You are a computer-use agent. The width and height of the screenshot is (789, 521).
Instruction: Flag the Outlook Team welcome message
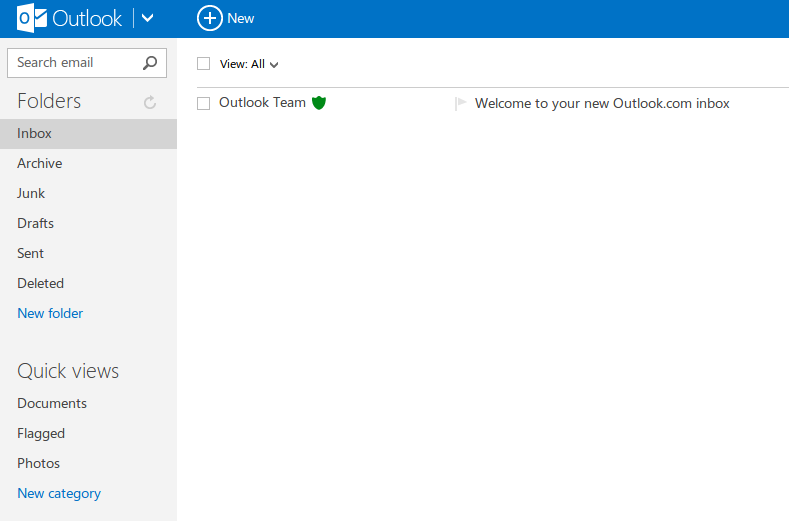(460, 103)
